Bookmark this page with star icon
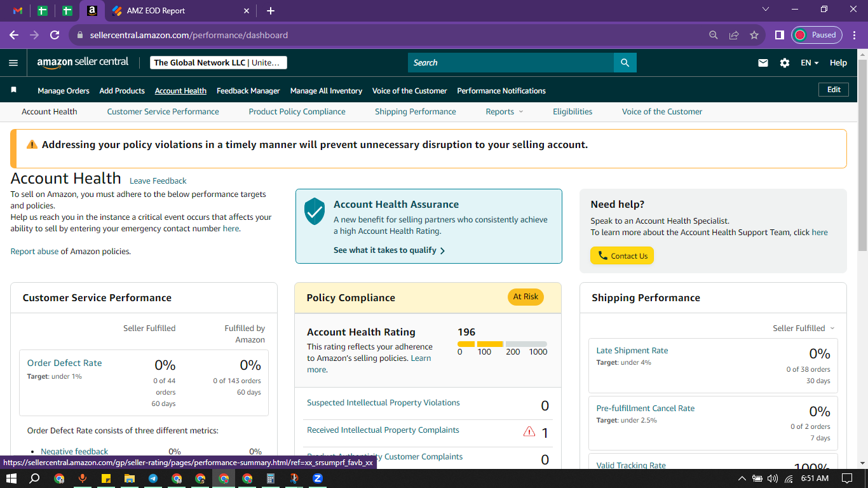 point(754,35)
